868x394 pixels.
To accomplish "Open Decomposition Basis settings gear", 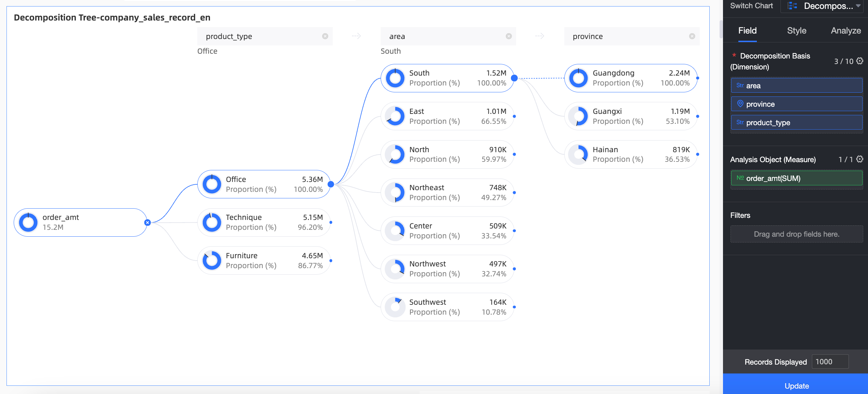I will pyautogui.click(x=860, y=61).
